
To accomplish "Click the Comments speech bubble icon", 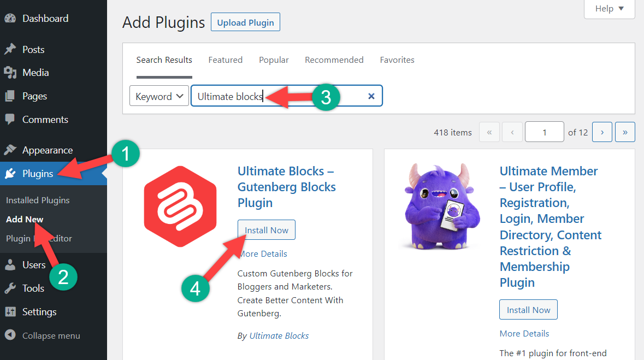I will [10, 120].
